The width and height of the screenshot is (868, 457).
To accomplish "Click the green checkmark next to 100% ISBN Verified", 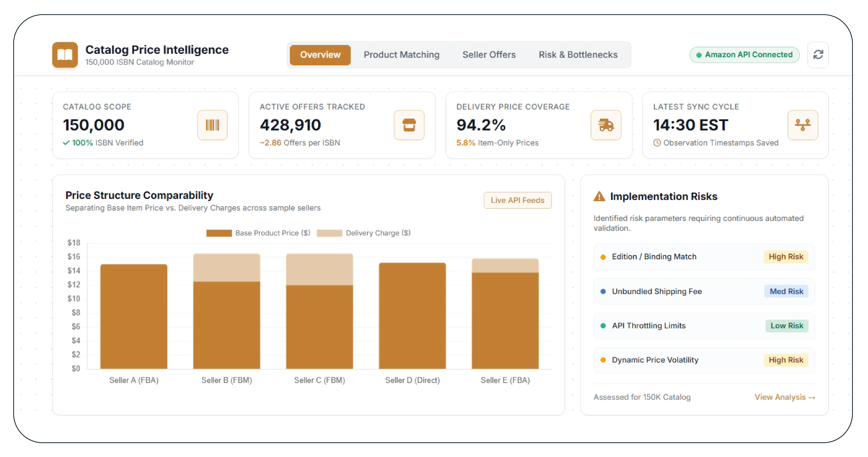I will pyautogui.click(x=66, y=143).
